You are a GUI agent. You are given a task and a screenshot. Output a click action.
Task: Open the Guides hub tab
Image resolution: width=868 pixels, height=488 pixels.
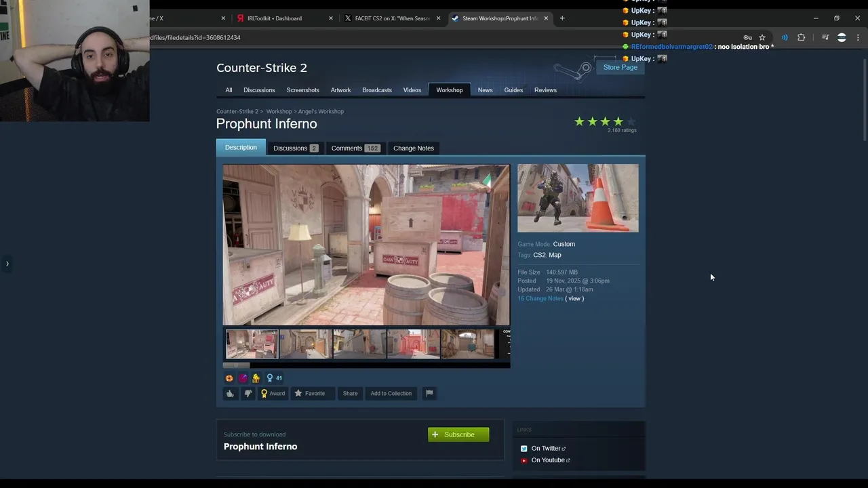(x=513, y=90)
